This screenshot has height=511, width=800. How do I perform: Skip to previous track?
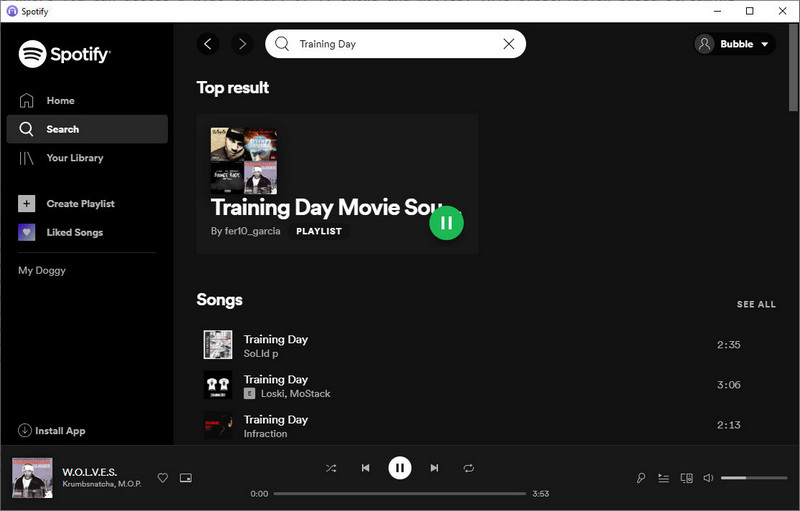click(365, 468)
